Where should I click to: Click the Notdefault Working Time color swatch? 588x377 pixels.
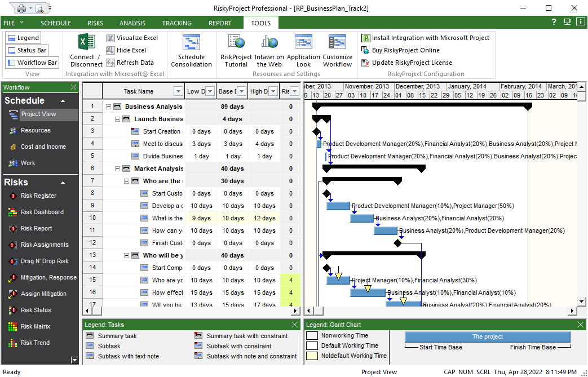pyautogui.click(x=312, y=356)
